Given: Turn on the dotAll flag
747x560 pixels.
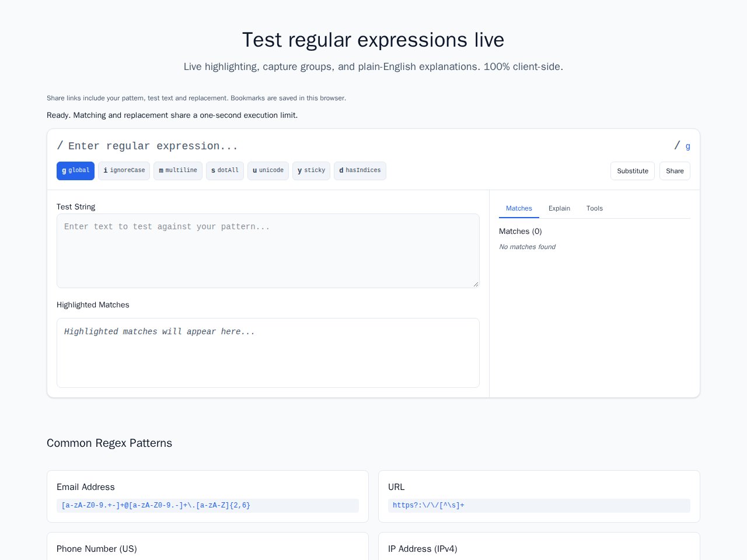Looking at the screenshot, I should click(225, 171).
